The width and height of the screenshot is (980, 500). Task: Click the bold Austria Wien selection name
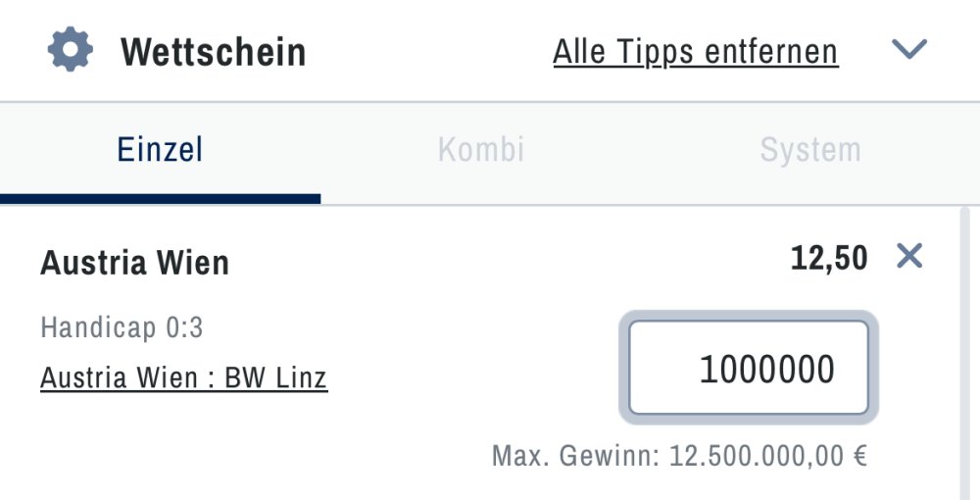(x=134, y=263)
